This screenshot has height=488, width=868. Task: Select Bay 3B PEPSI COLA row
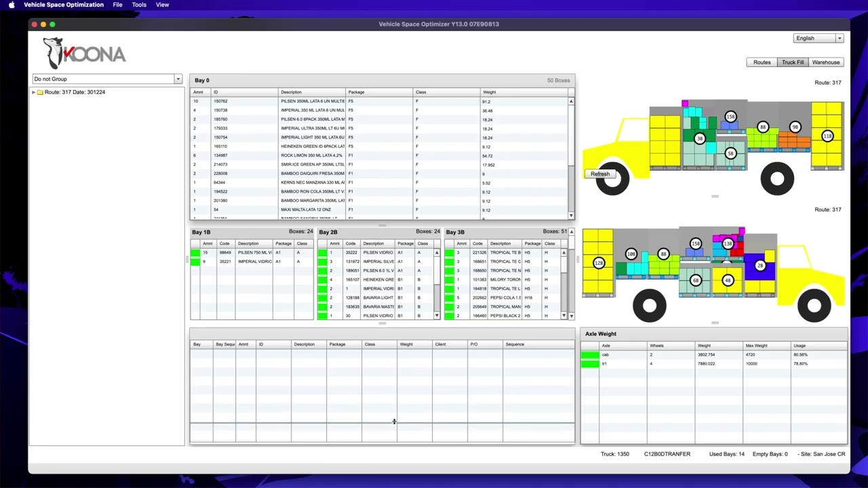[502, 298]
